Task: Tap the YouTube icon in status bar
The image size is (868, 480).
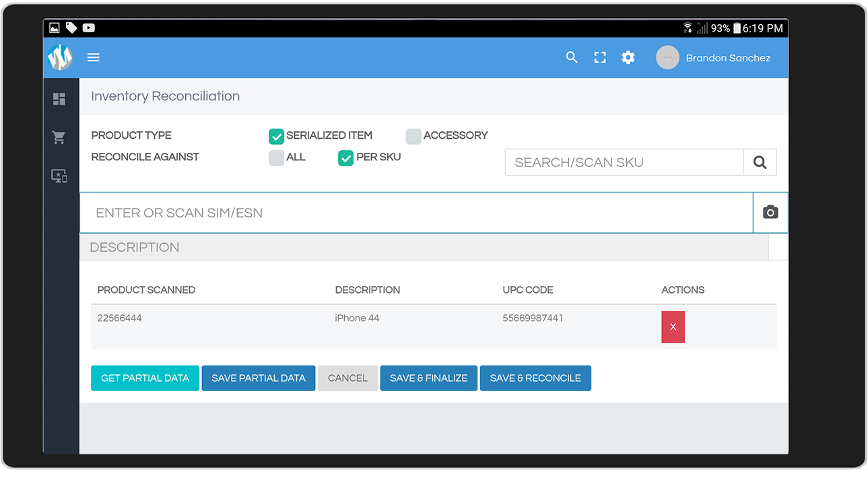Action: [x=88, y=28]
